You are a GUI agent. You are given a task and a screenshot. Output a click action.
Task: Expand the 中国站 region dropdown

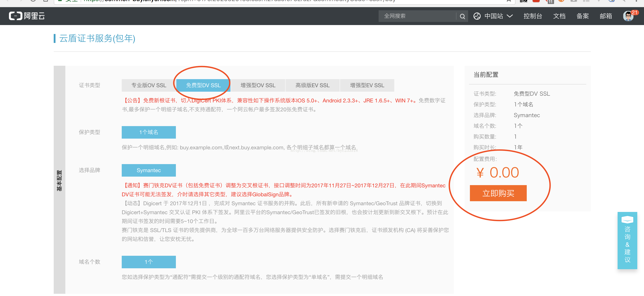point(499,16)
